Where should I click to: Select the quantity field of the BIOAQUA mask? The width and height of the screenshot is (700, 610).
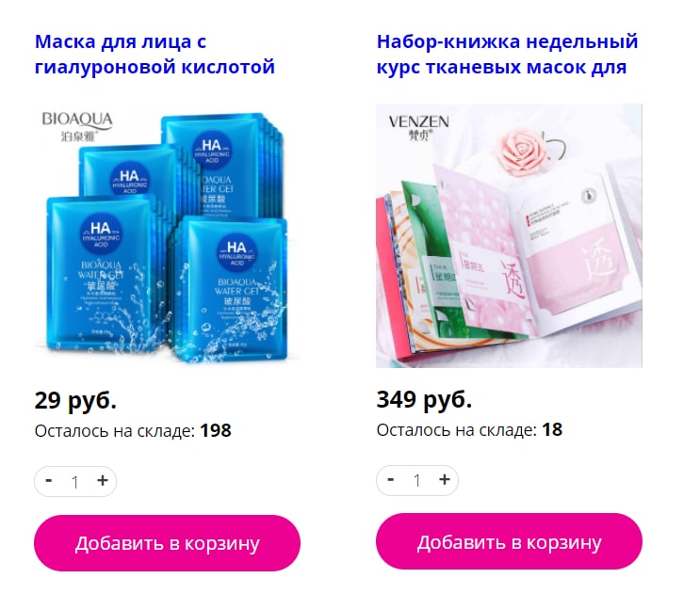(x=75, y=482)
